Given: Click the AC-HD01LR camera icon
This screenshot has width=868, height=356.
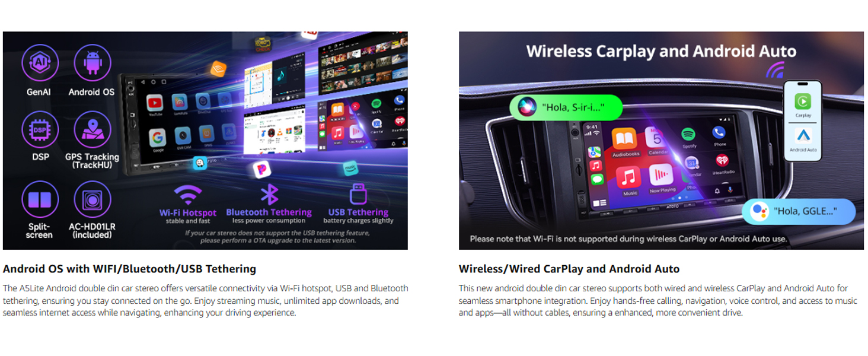Looking at the screenshot, I should [92, 199].
